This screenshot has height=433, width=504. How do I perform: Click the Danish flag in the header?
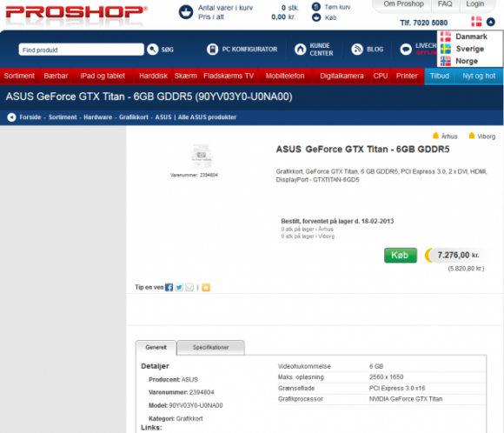pos(476,22)
